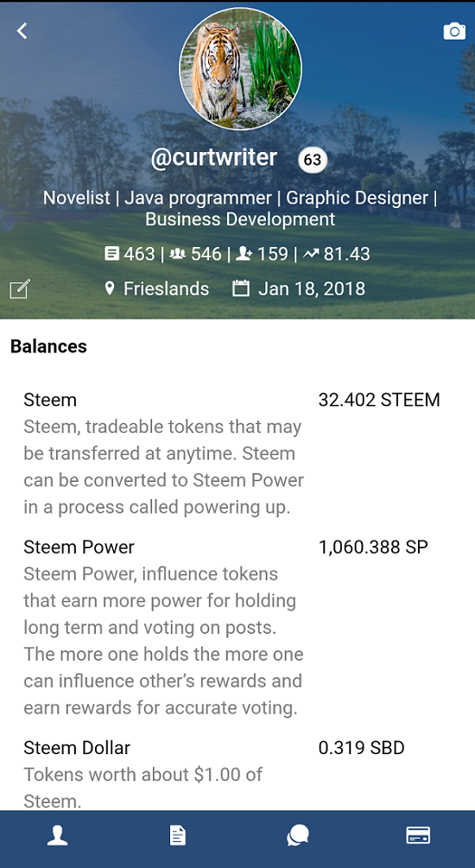Tap the reputation badge showing 63
Screen dimensions: 475x868
(313, 160)
